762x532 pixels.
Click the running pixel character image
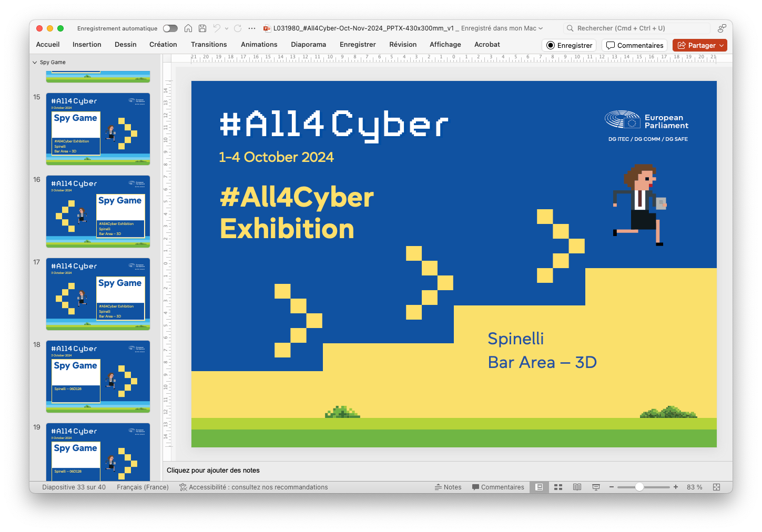click(639, 204)
